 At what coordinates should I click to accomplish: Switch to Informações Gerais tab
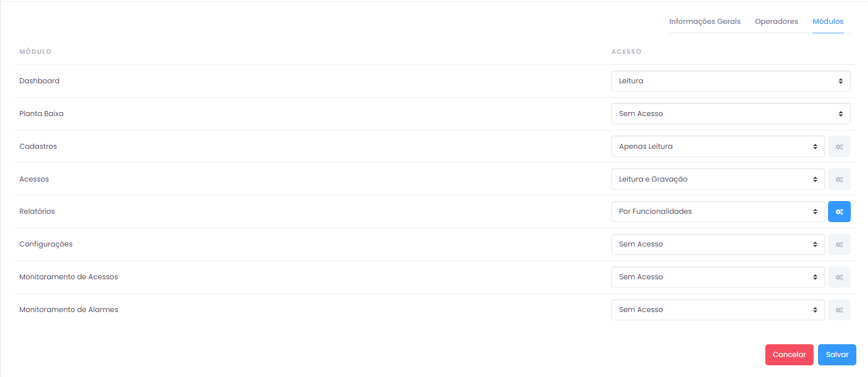(x=705, y=22)
